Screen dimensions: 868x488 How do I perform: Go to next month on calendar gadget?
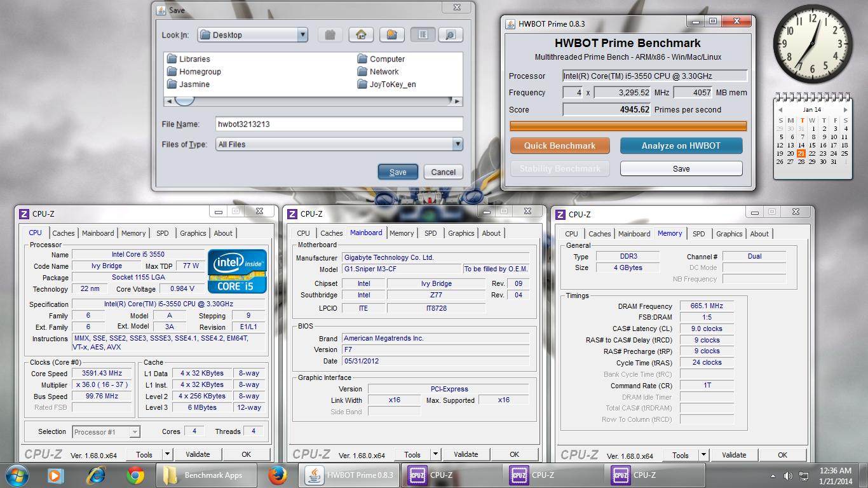pyautogui.click(x=845, y=110)
